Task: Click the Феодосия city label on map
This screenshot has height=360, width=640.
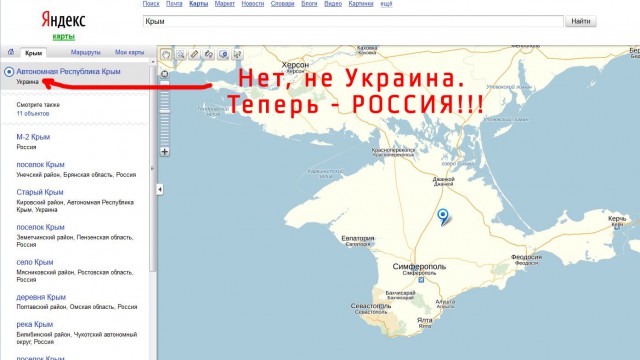Action: (x=527, y=257)
